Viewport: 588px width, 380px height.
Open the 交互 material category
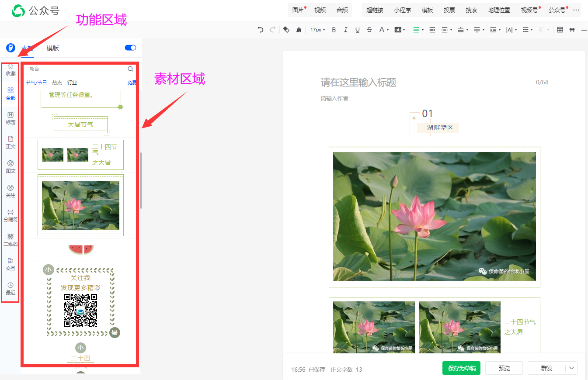(10, 264)
